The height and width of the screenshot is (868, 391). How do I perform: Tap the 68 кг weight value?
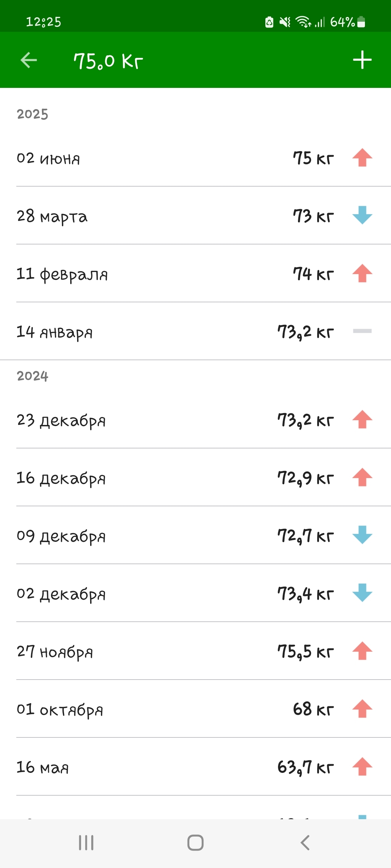313,709
